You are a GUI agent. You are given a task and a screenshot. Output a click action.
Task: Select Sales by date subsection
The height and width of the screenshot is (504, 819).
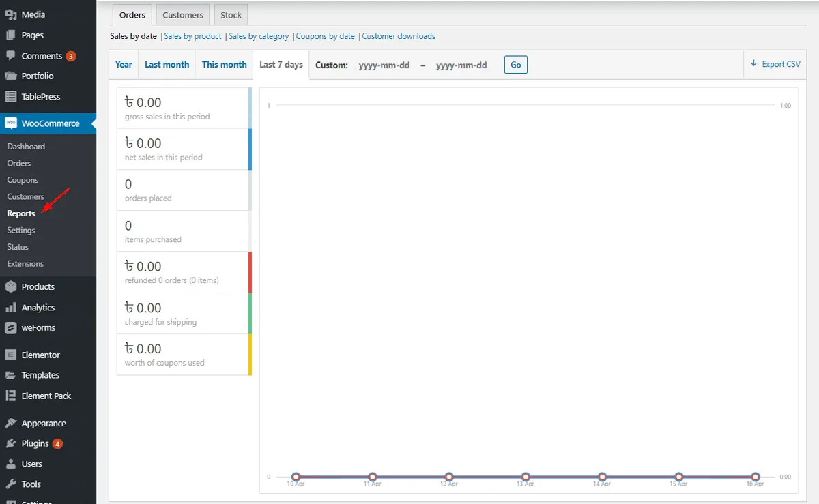pyautogui.click(x=133, y=36)
